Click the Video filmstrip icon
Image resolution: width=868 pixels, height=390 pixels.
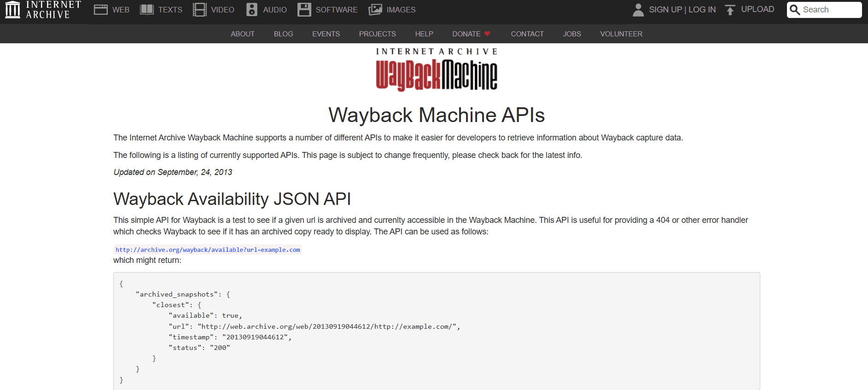click(200, 10)
